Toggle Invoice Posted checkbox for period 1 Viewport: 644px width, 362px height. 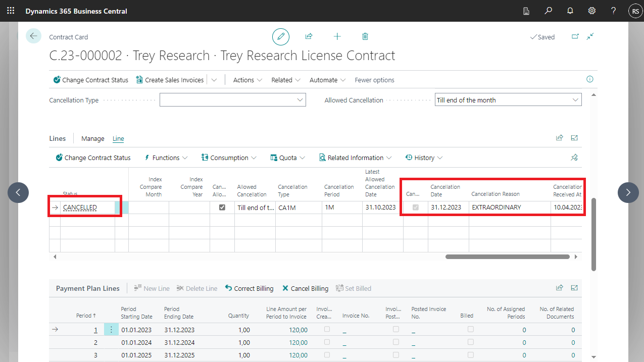pos(396,329)
